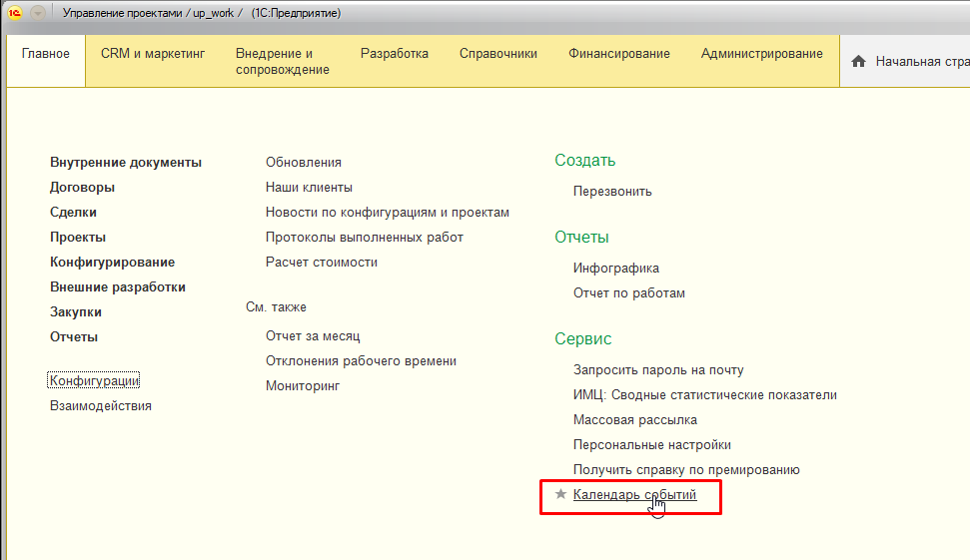The width and height of the screenshot is (970, 560).
Task: Open the Инфографика report
Action: [x=615, y=269]
